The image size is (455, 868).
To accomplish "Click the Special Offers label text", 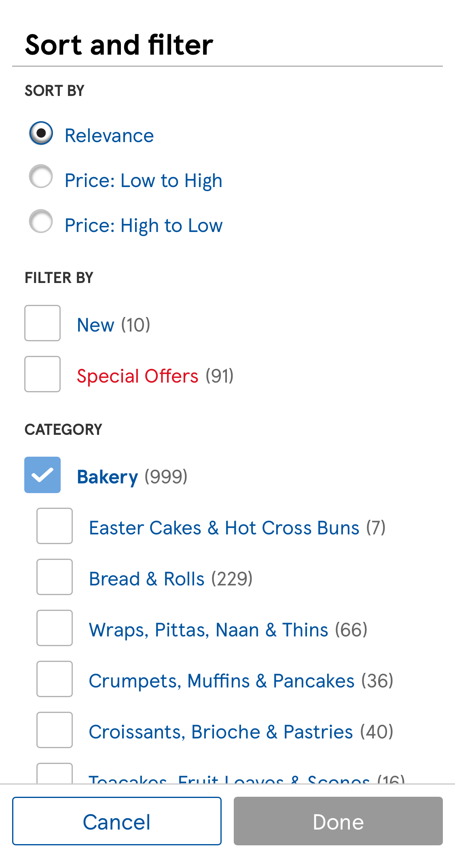I will coord(138,376).
